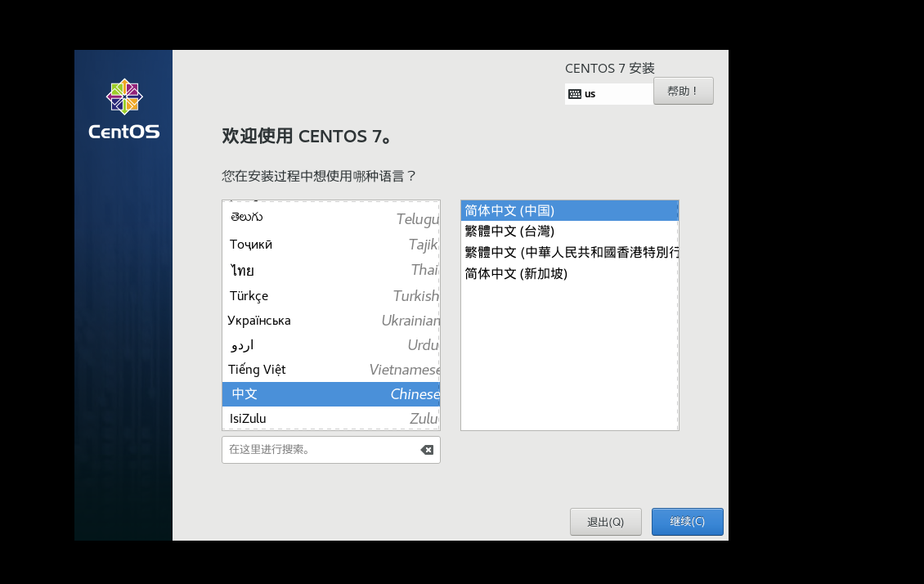Viewport: 924px width, 584px height.
Task: Choose 繁體中文 (台灣) locale
Action: click(569, 231)
